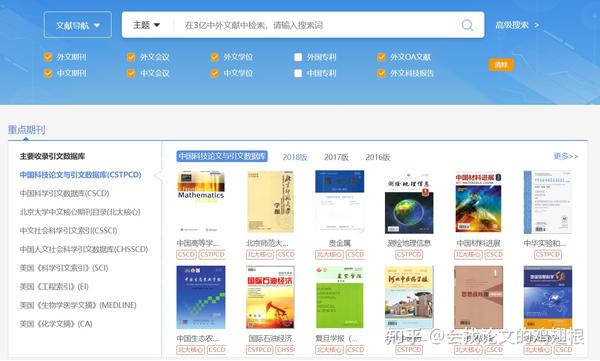Open the 中国生态农业 cover thumbnail
The image size is (600, 361).
201,297
